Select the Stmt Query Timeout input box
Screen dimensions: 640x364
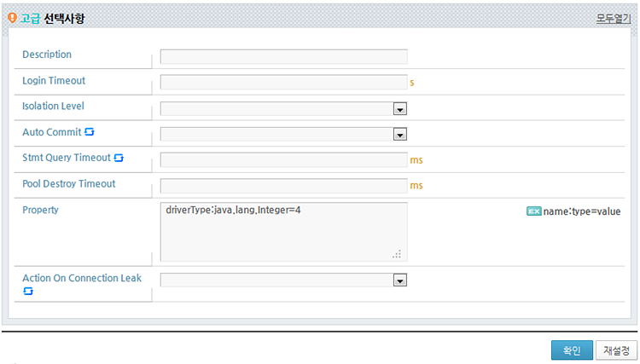[283, 159]
